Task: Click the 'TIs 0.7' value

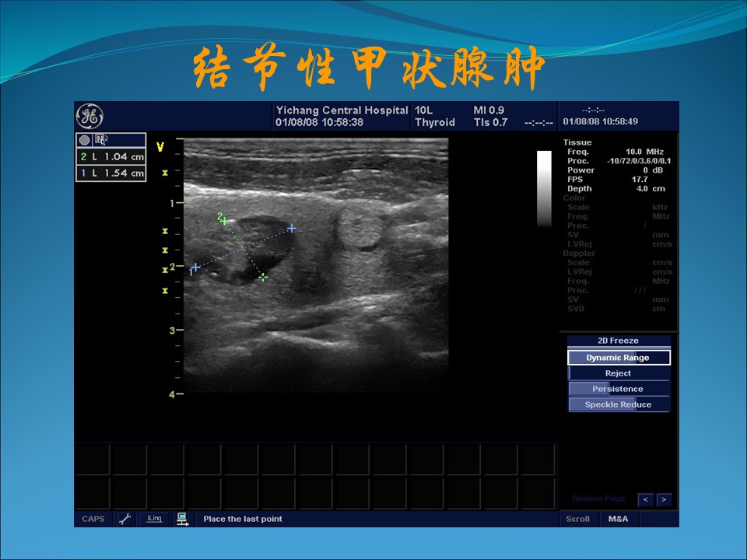Action: [490, 122]
